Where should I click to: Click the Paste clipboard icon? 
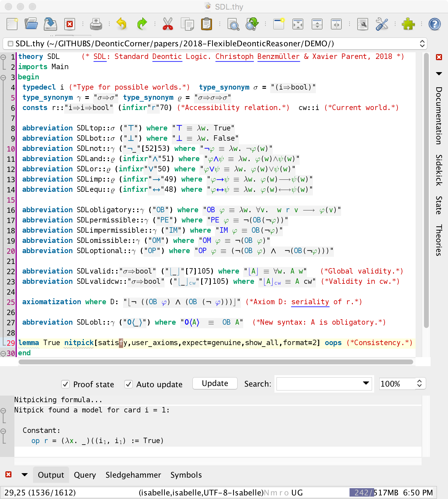pyautogui.click(x=207, y=24)
